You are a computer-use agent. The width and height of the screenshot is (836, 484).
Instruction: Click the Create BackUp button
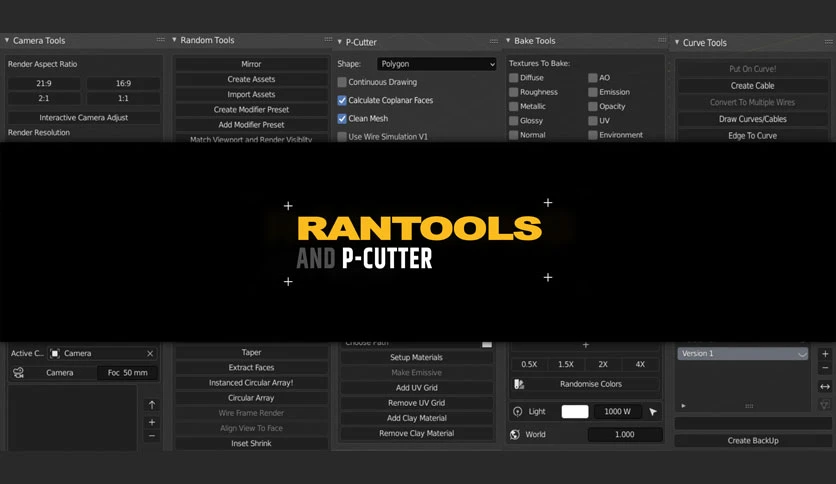point(753,441)
